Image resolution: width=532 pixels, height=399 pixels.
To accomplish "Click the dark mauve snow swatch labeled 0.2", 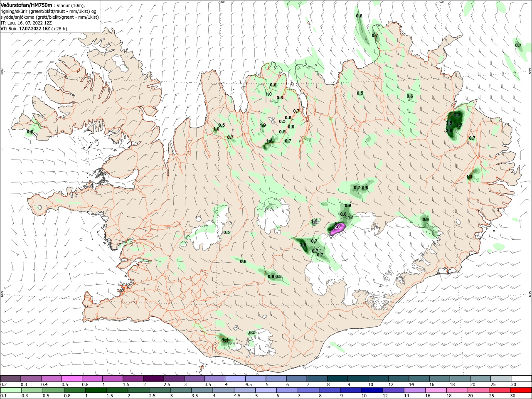I will tap(10, 379).
